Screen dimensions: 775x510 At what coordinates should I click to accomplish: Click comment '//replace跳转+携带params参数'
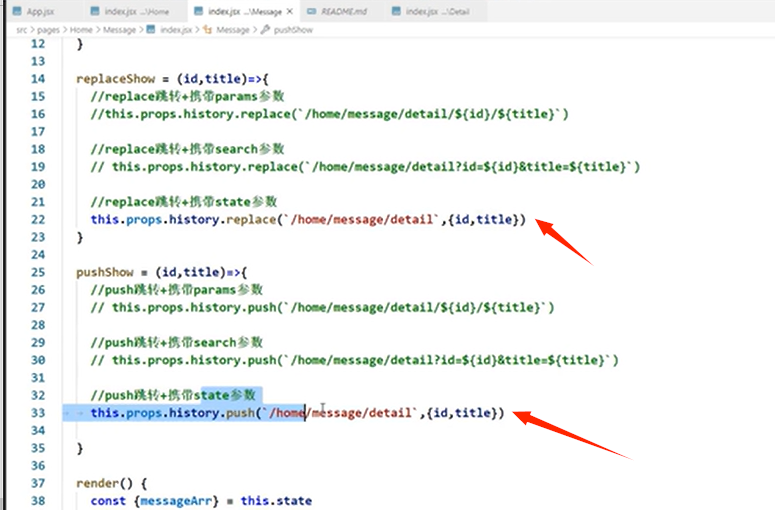187,96
